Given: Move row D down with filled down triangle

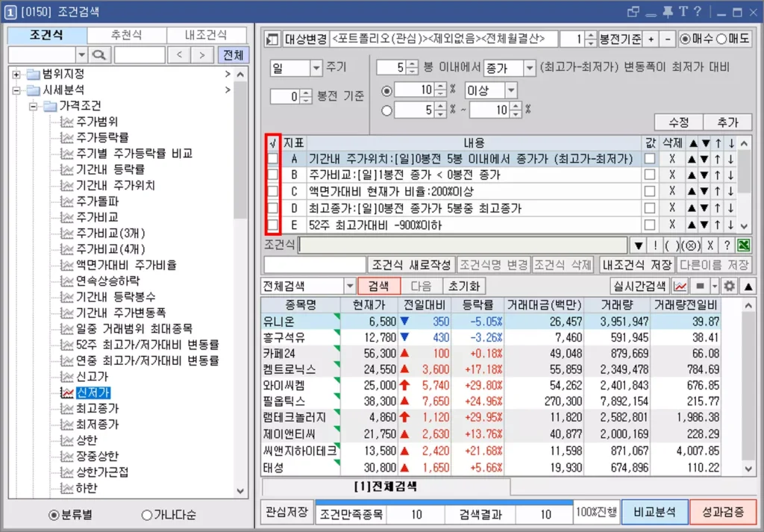Looking at the screenshot, I should pyautogui.click(x=704, y=208).
